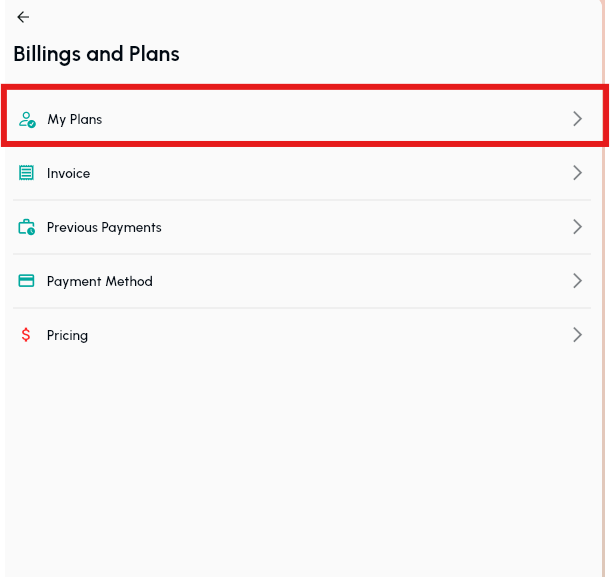The width and height of the screenshot is (610, 577).
Task: Expand My Plans with its chevron
Action: pyautogui.click(x=577, y=119)
